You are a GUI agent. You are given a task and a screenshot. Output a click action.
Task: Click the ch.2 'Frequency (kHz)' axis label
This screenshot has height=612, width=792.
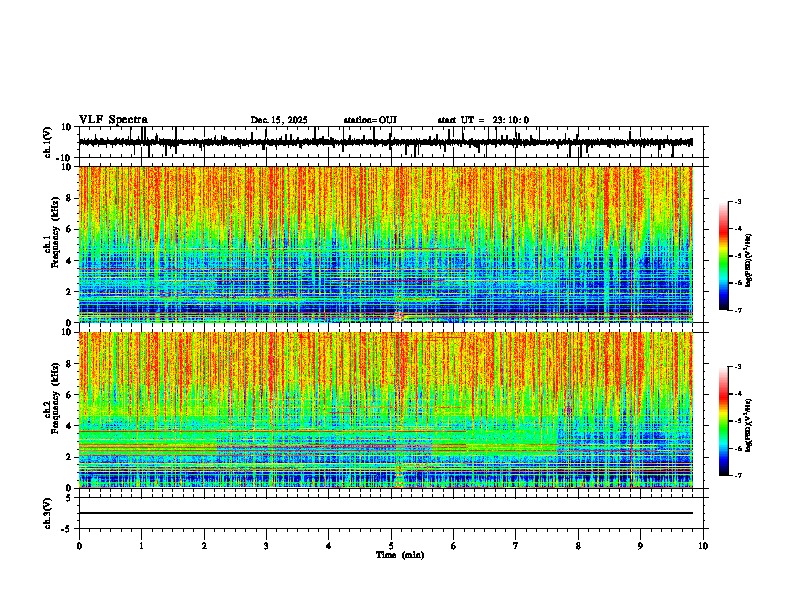point(55,398)
